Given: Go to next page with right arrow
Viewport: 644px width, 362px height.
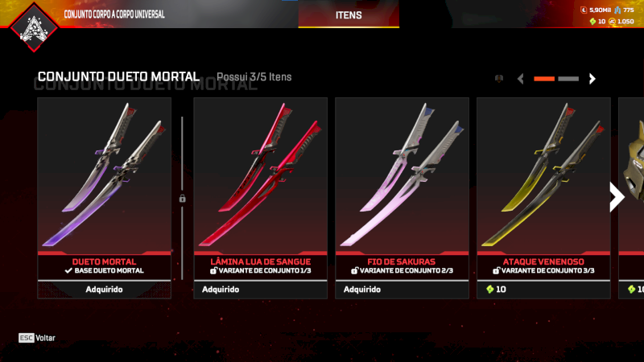Looking at the screenshot, I should click(592, 78).
